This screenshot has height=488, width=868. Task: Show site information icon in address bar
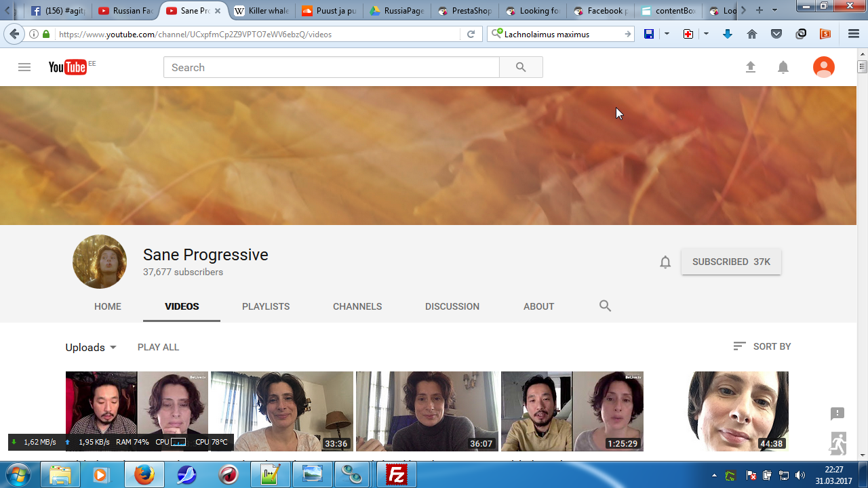[34, 34]
